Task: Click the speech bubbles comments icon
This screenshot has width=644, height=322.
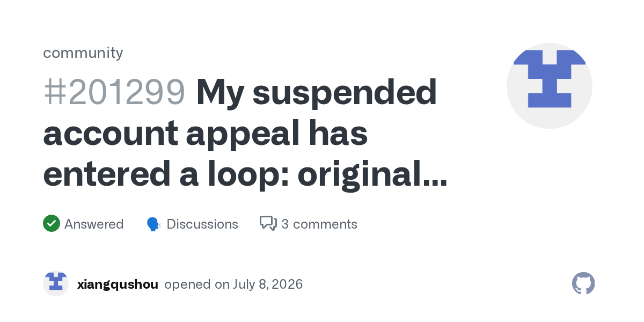Action: 268,223
